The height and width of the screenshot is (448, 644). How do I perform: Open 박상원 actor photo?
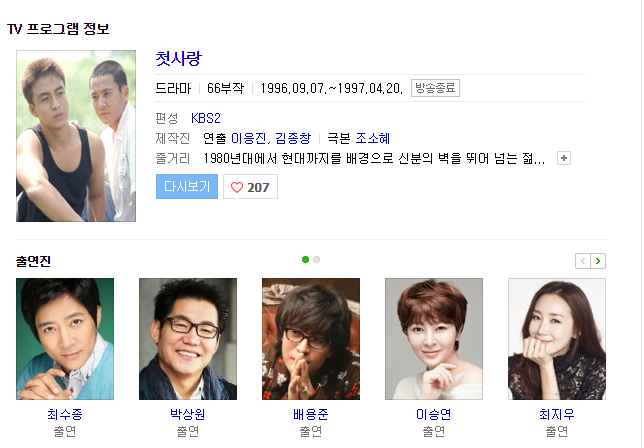coord(188,339)
